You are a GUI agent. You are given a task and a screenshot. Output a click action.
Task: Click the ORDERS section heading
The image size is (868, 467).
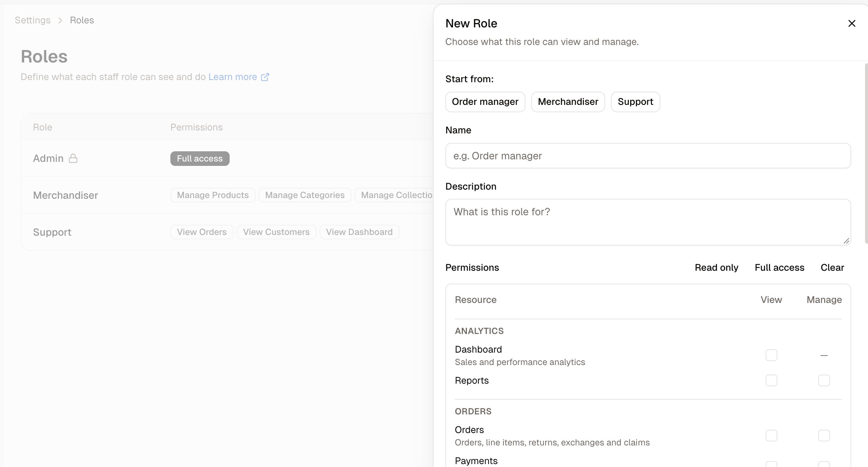[x=473, y=411]
